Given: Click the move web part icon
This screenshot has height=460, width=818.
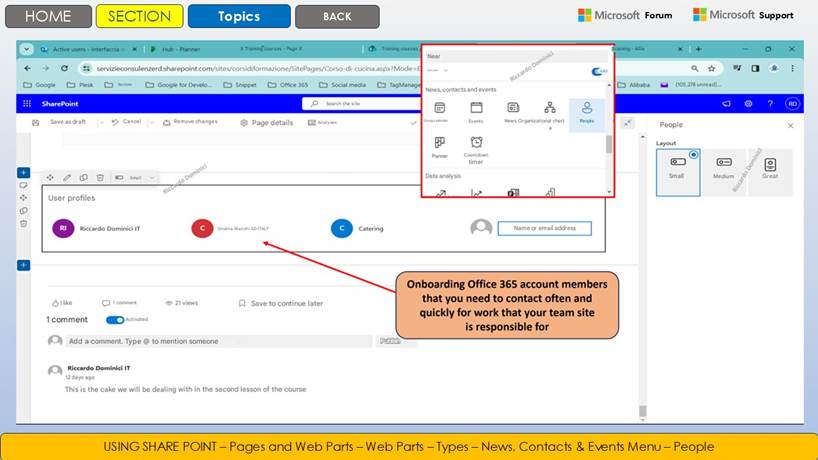Looking at the screenshot, I should [50, 177].
